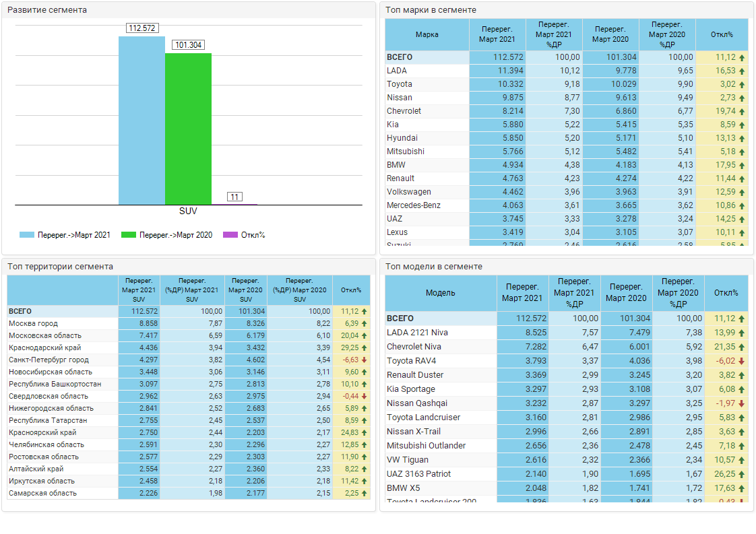This screenshot has width=756, height=534.
Task: Sort by the Модель column header
Action: [440, 293]
